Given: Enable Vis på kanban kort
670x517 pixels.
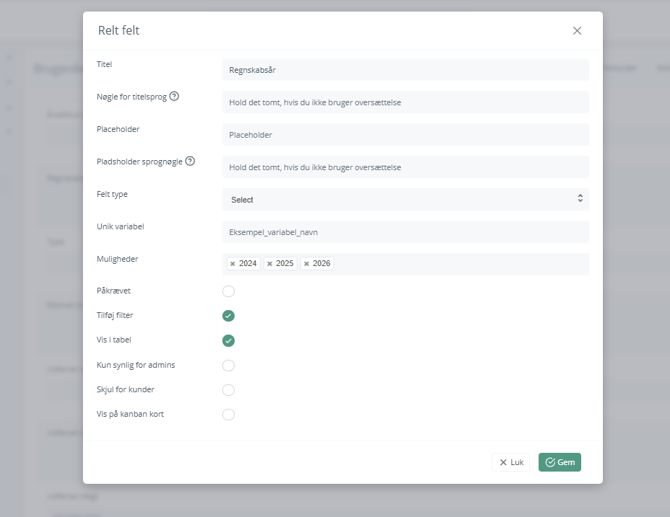Looking at the screenshot, I should point(228,415).
